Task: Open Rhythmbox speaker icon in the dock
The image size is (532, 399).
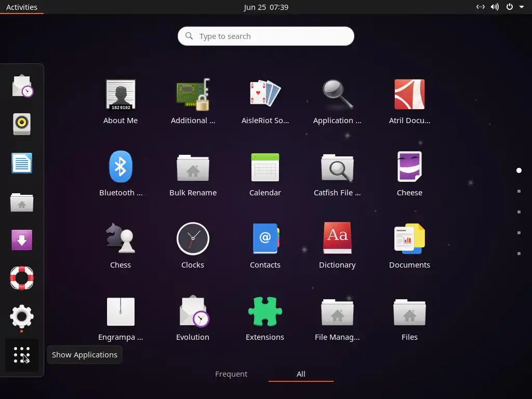Action: tap(22, 124)
